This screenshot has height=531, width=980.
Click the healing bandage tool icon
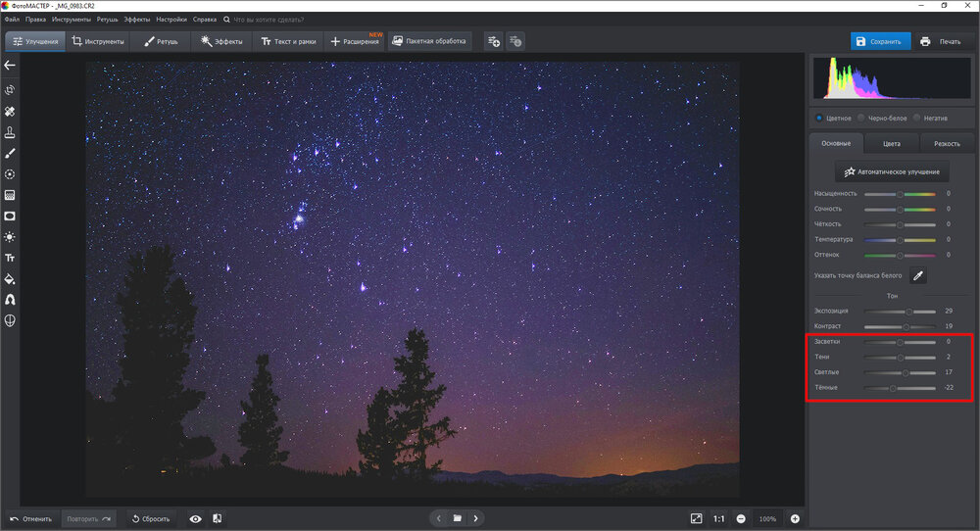coord(10,112)
